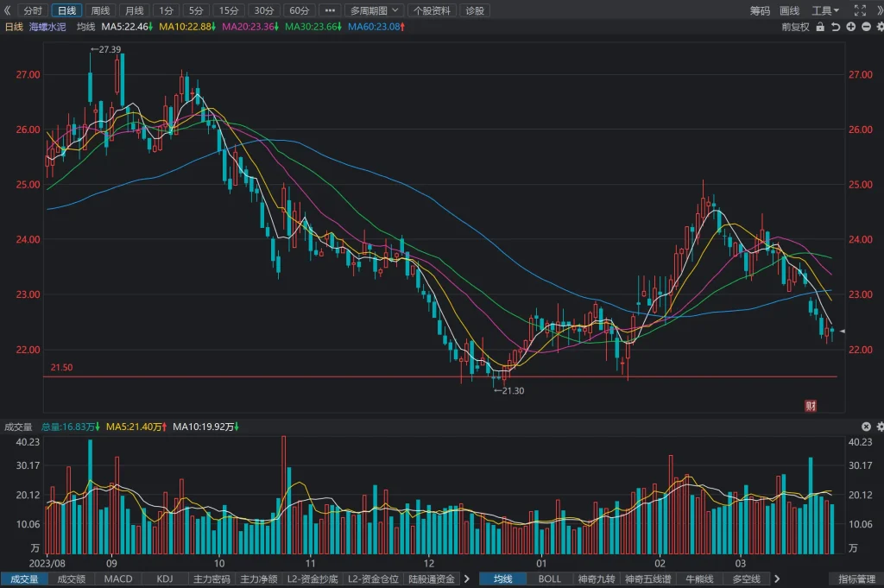The height and width of the screenshot is (588, 884).
Task: Toggle the chart lock icon
Action: coord(820,27)
